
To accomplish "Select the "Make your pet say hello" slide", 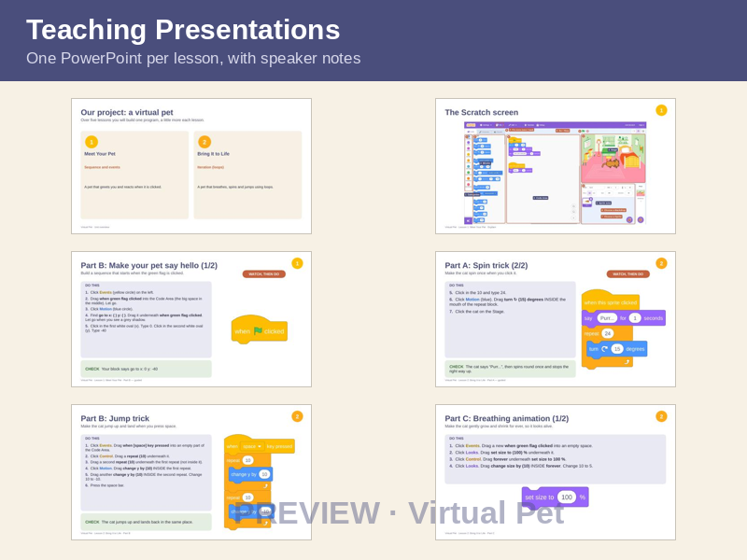I will [x=191, y=319].
